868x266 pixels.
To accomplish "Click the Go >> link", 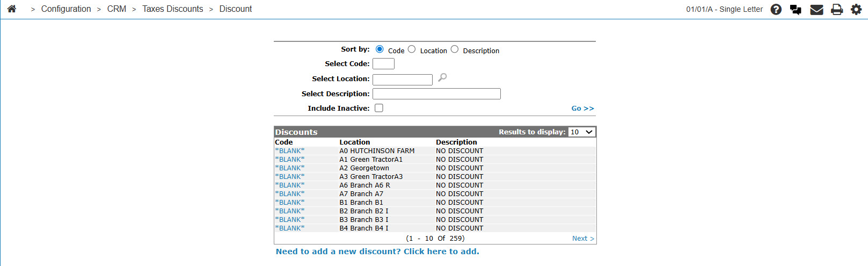I will tap(582, 109).
